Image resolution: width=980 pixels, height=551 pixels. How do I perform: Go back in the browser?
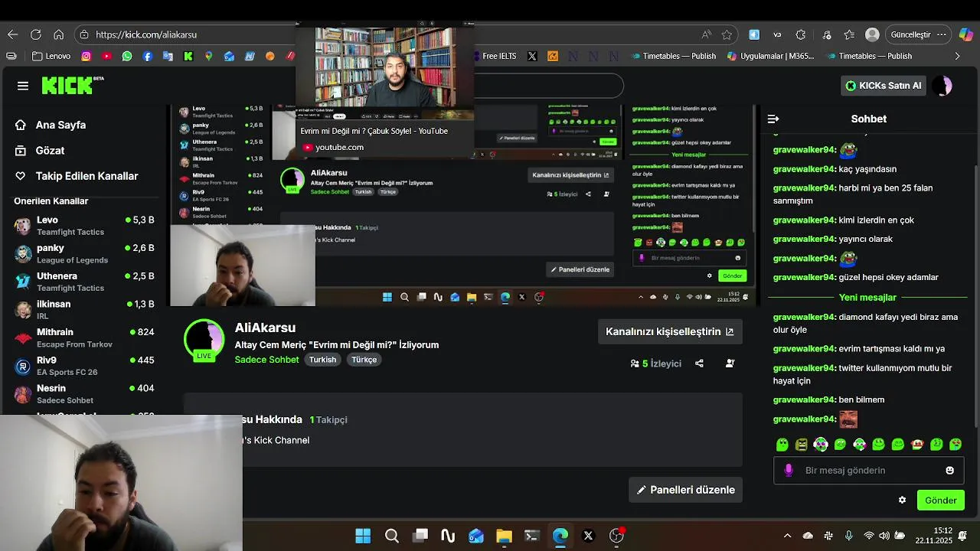tap(12, 34)
